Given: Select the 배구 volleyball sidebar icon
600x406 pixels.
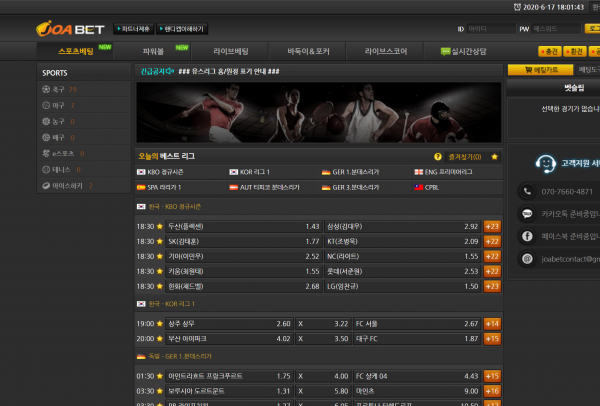Looking at the screenshot, I should pos(46,137).
